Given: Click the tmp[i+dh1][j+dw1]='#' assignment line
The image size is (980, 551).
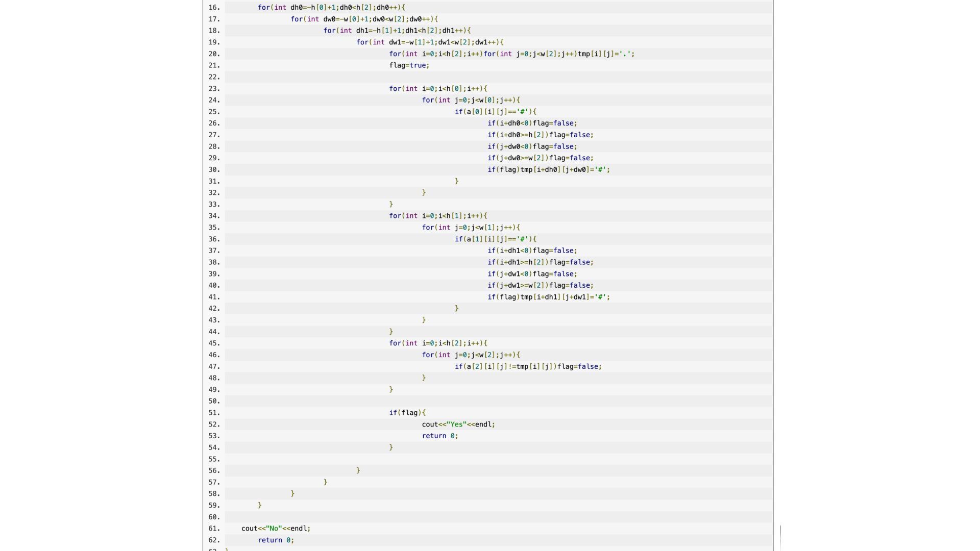Looking at the screenshot, I should point(548,297).
